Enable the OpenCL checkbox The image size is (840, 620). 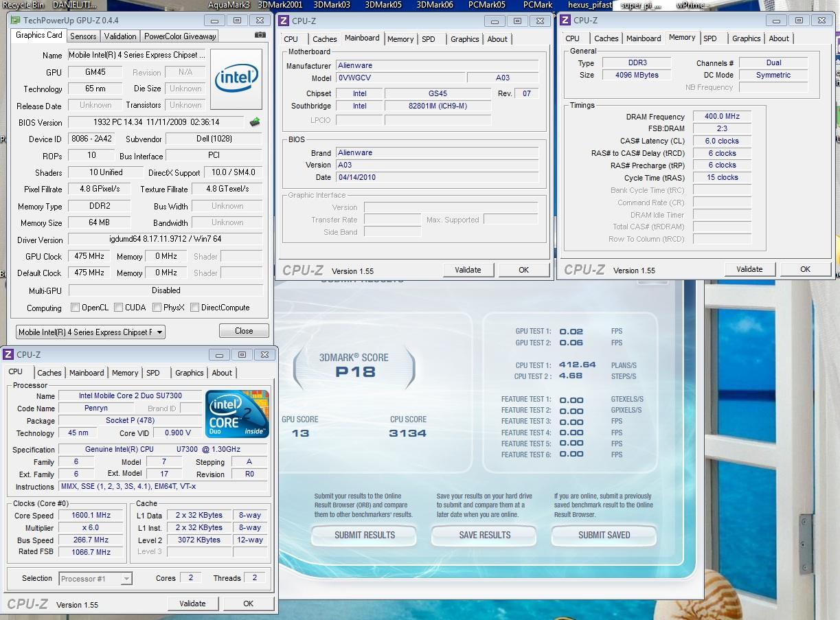click(x=75, y=308)
